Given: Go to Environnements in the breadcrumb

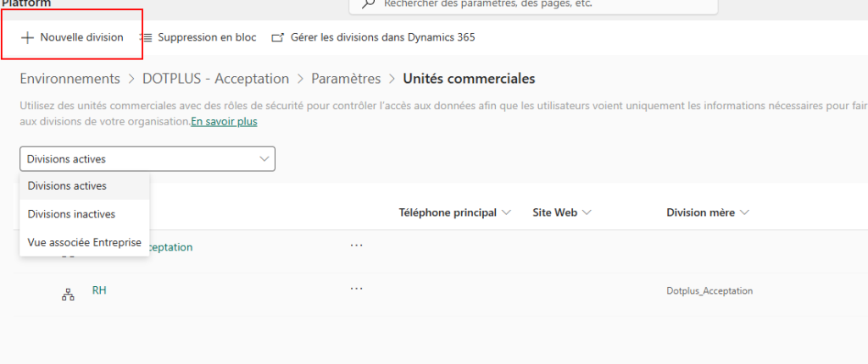Looking at the screenshot, I should pos(70,79).
